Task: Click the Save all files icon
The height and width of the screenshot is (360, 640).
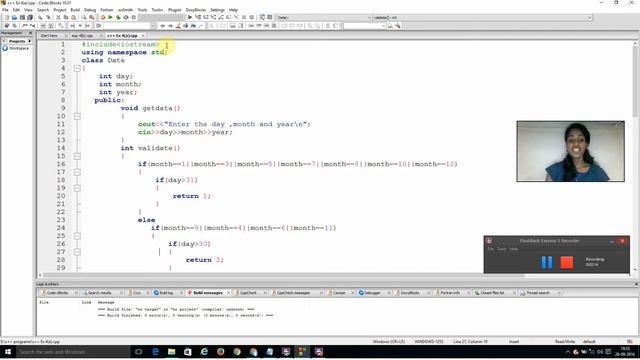Action: tap(30, 18)
